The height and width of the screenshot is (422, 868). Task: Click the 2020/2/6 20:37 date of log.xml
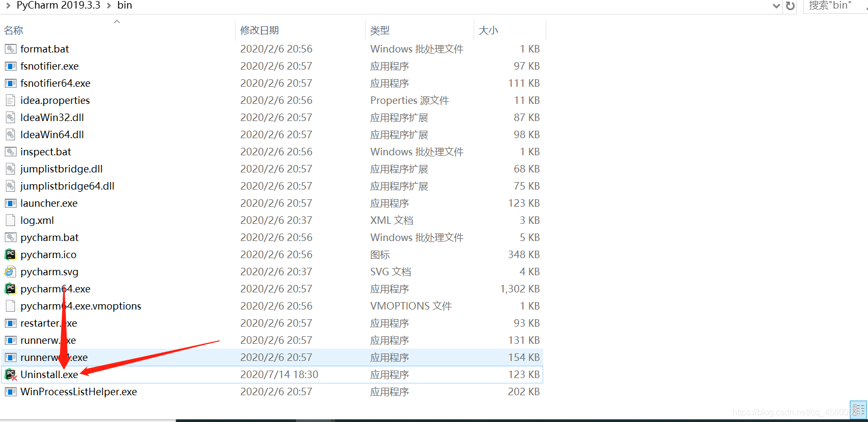276,220
